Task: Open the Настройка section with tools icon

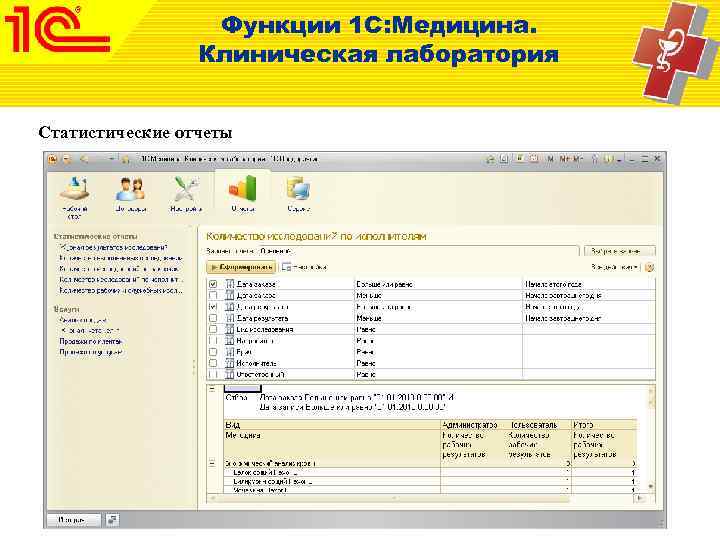Action: pyautogui.click(x=186, y=195)
